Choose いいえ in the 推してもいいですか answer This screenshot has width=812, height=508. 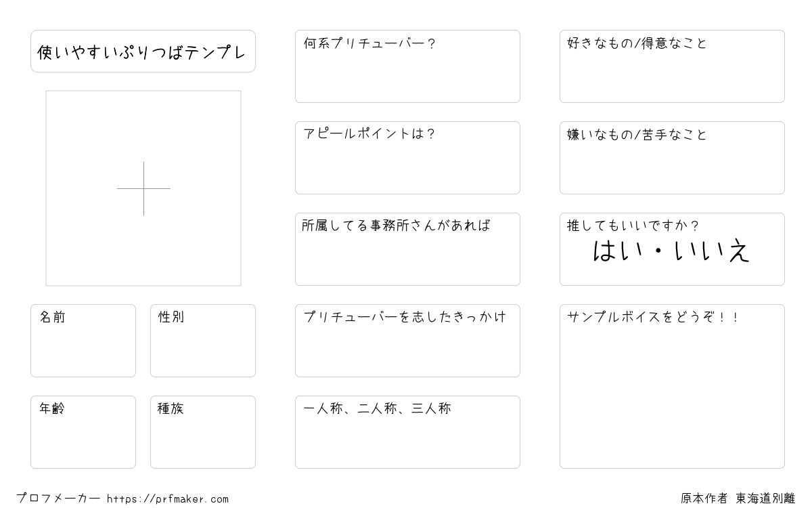(x=713, y=251)
